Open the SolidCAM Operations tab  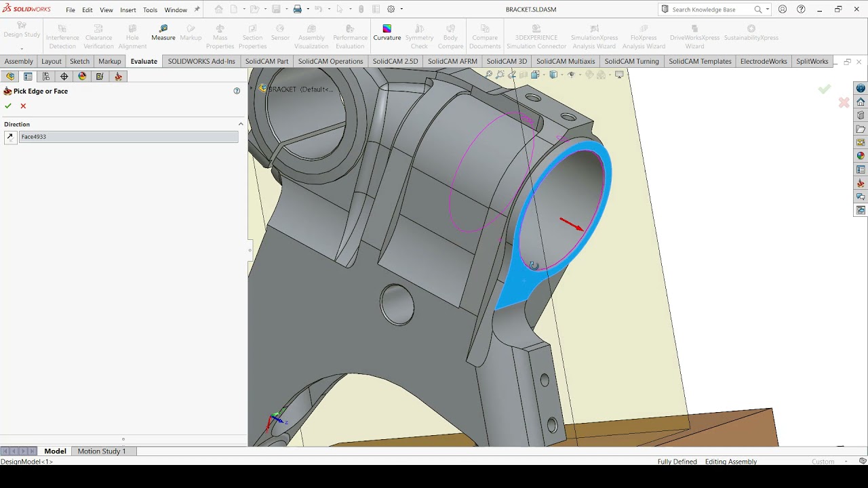[x=330, y=61]
